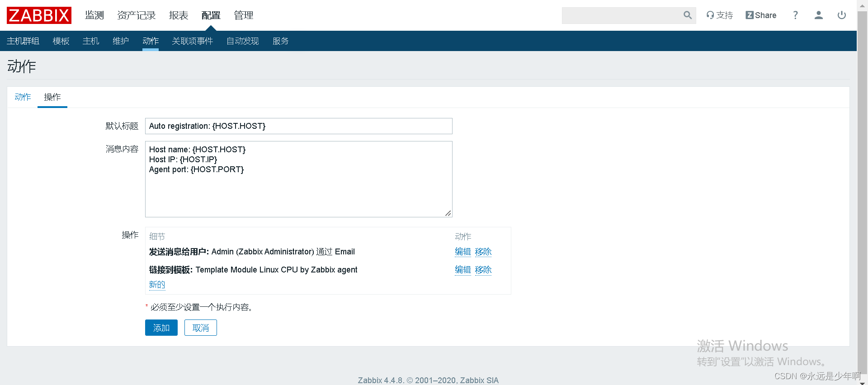The height and width of the screenshot is (385, 868).
Task: Click the scrollbar down arrow
Action: coord(863,382)
